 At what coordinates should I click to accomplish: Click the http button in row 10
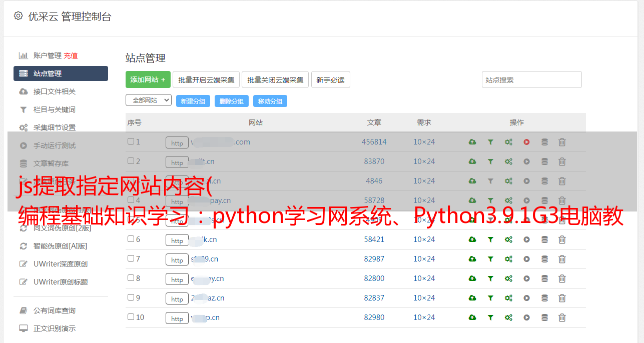pos(177,318)
